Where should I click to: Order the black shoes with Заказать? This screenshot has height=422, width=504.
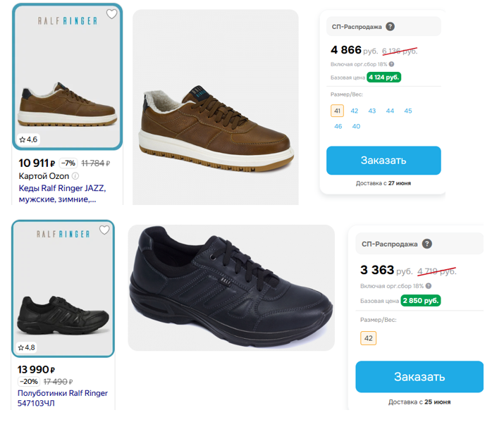pos(419,377)
